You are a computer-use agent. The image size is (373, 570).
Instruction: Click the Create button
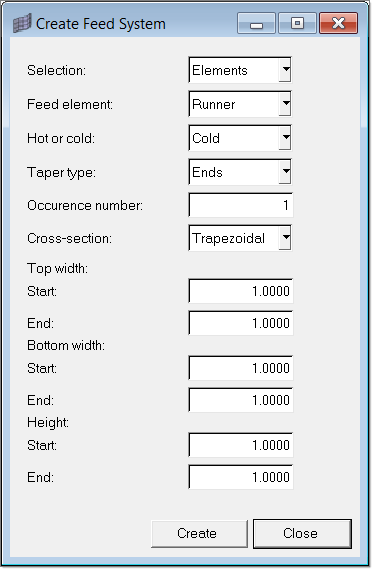pos(199,534)
